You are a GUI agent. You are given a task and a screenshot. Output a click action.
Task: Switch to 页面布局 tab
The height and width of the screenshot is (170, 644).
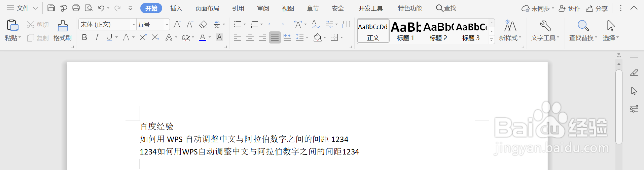pos(207,8)
